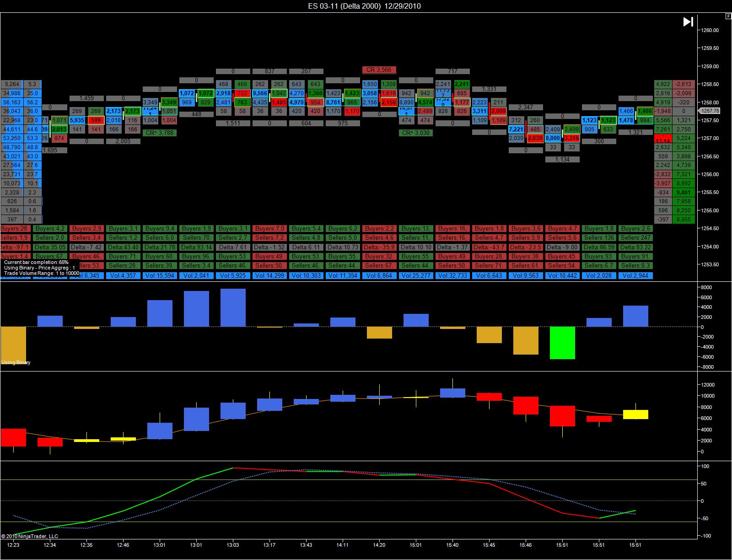732x560 pixels.
Task: Click the Vol:25,277 volume cell
Action: (x=416, y=275)
